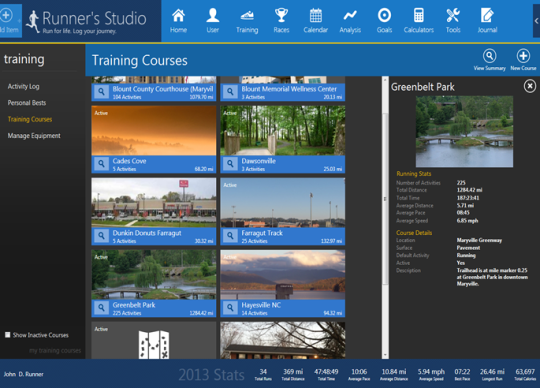Image resolution: width=540 pixels, height=388 pixels.
Task: Close the Greenbelt Park details panel
Action: tap(530, 86)
